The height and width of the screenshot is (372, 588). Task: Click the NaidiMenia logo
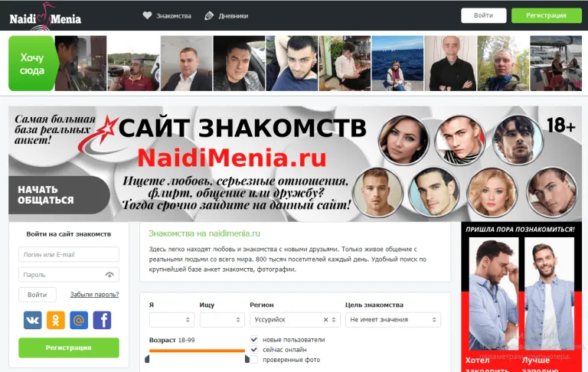click(x=45, y=17)
